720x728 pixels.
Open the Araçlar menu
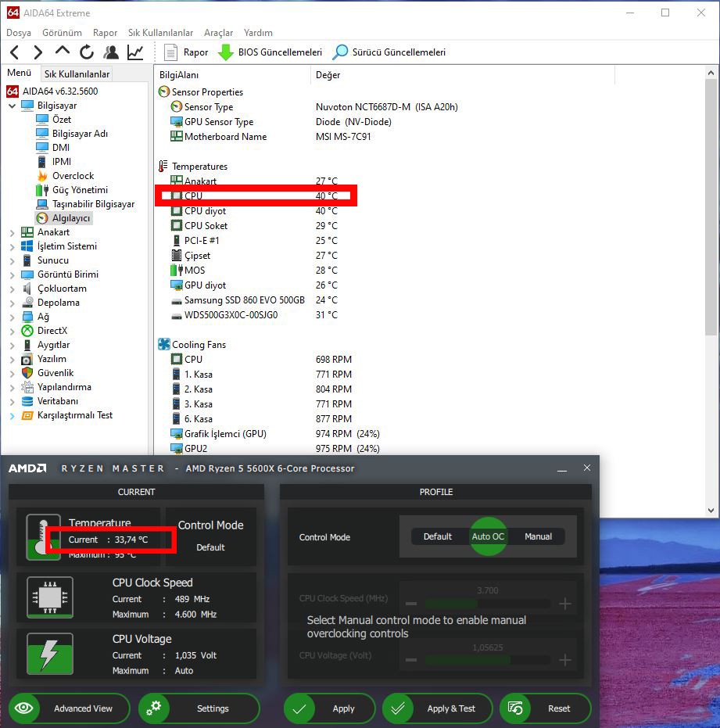tap(218, 33)
